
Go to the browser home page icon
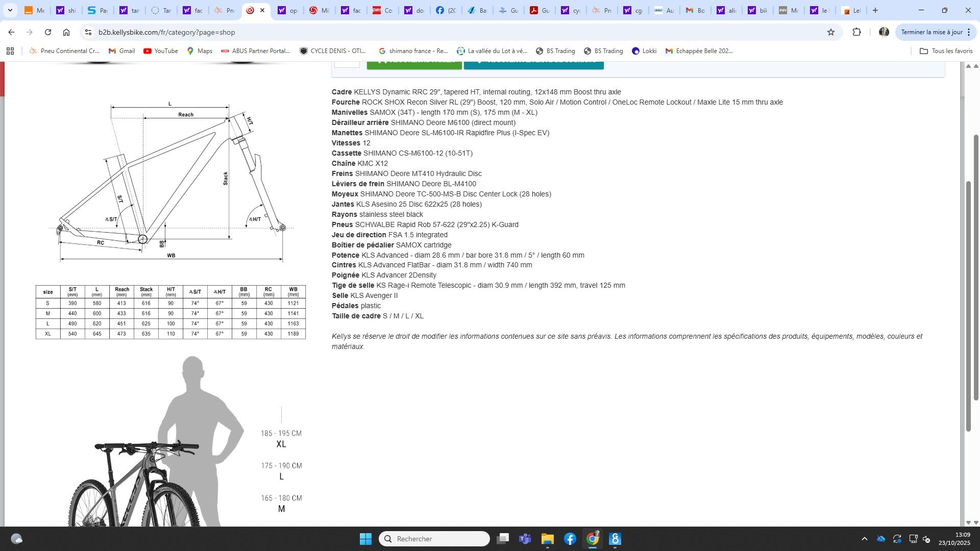66,32
